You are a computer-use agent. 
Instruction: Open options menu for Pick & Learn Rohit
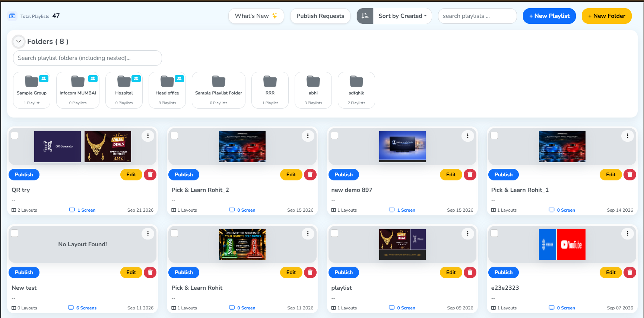pos(308,234)
